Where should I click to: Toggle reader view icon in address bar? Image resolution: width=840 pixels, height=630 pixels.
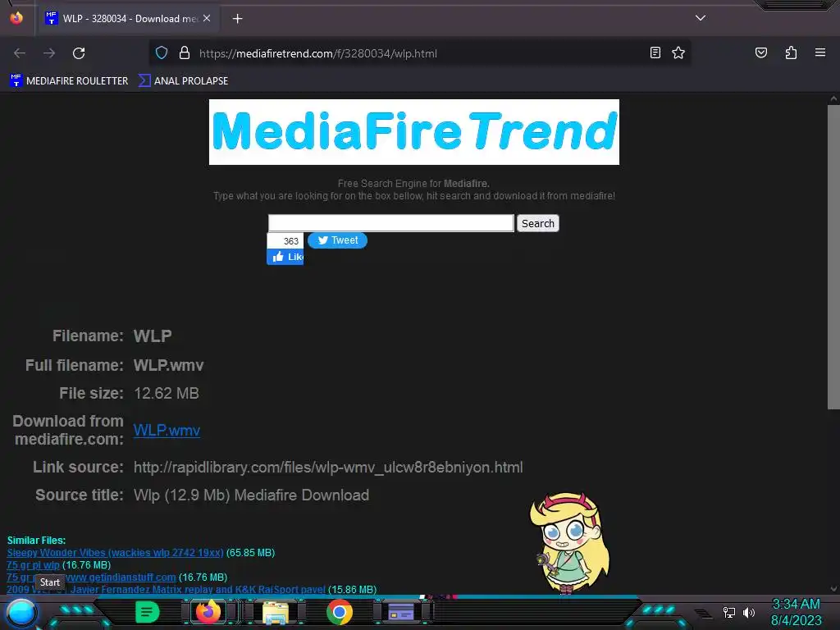pyautogui.click(x=655, y=52)
